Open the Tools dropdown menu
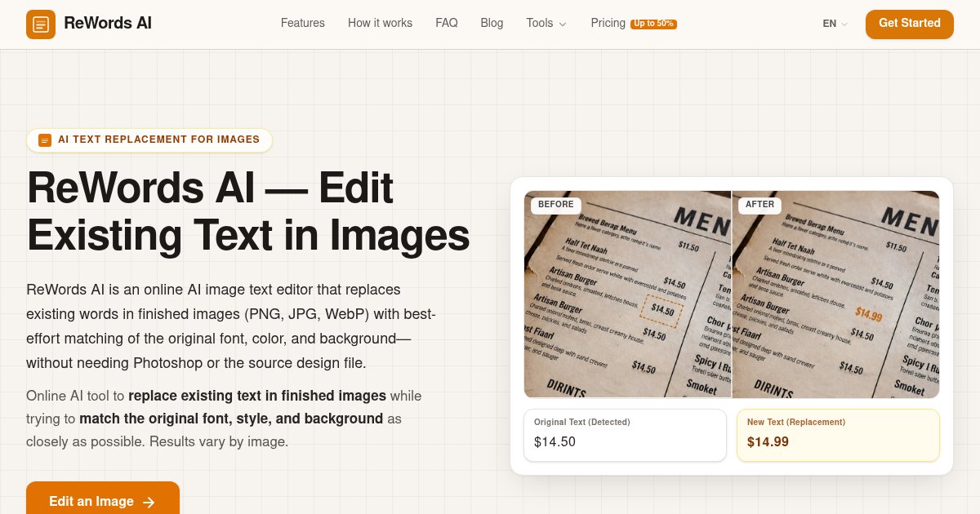Image resolution: width=980 pixels, height=514 pixels. [546, 24]
